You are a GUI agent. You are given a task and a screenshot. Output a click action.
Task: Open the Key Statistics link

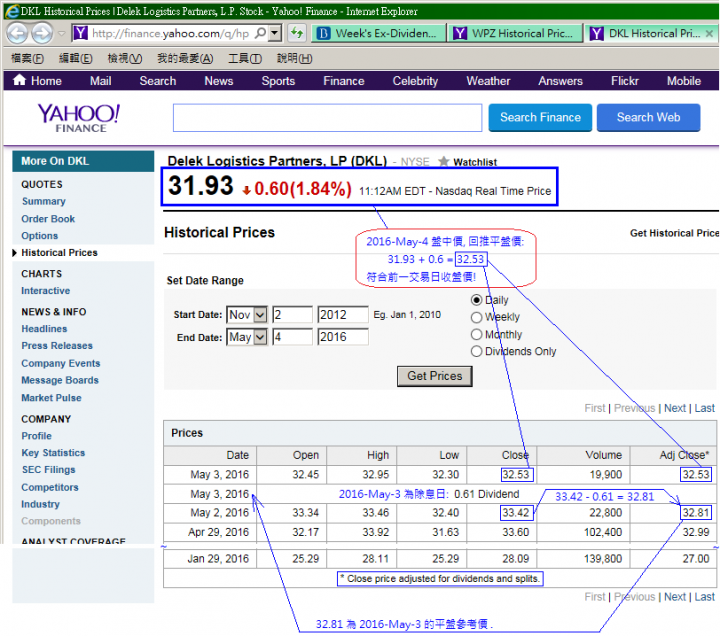tap(53, 453)
